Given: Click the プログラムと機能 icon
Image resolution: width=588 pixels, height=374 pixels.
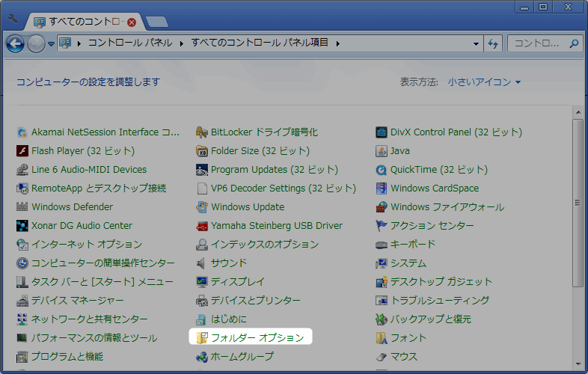Looking at the screenshot, I should tap(22, 357).
